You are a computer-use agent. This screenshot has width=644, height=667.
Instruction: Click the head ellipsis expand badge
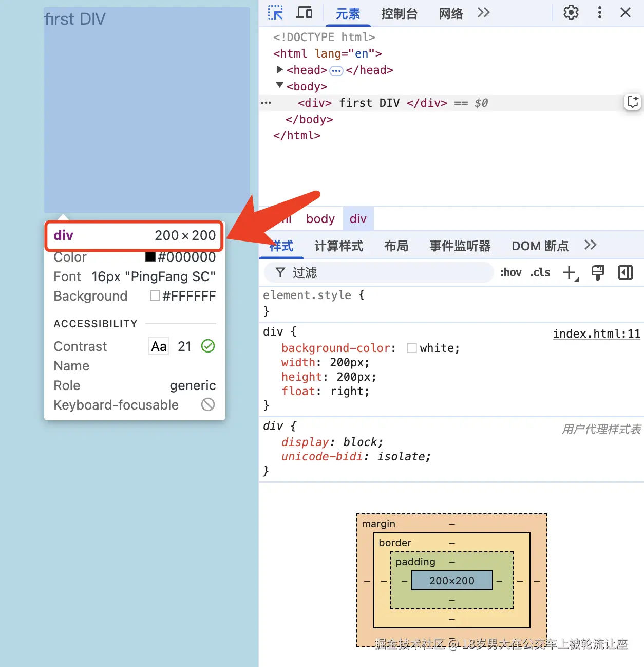[x=336, y=70]
